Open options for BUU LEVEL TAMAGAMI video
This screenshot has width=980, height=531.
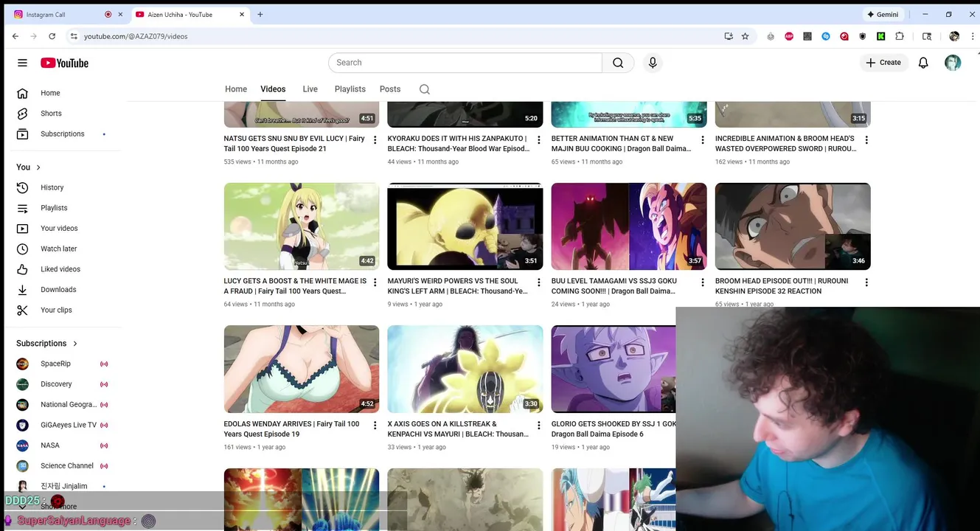[x=702, y=282]
